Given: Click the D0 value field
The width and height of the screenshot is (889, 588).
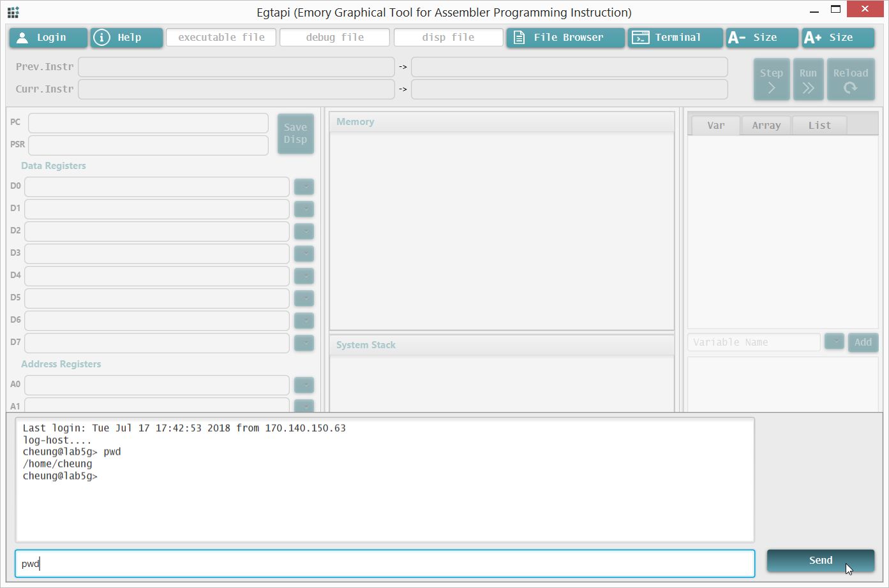Looking at the screenshot, I should 157,187.
